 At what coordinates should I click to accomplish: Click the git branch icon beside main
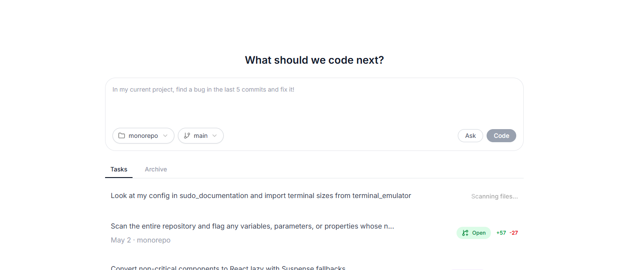click(187, 136)
